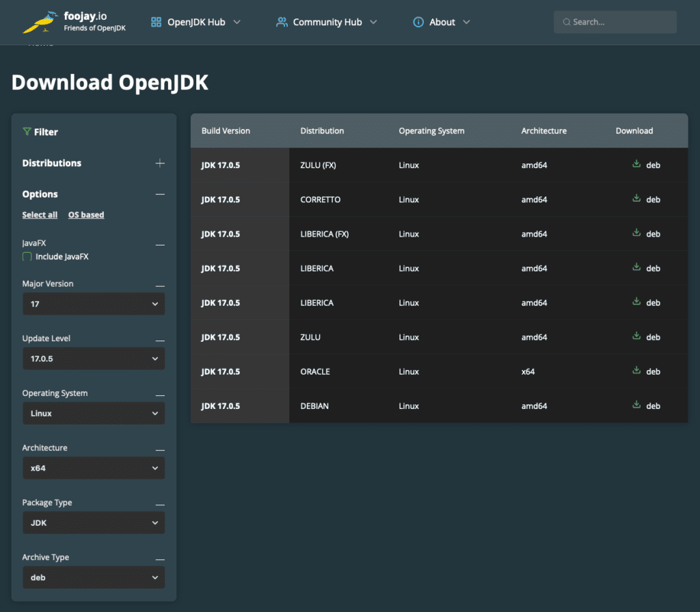Click the Operating System column header
Viewport: 700px width, 612px height.
click(431, 131)
